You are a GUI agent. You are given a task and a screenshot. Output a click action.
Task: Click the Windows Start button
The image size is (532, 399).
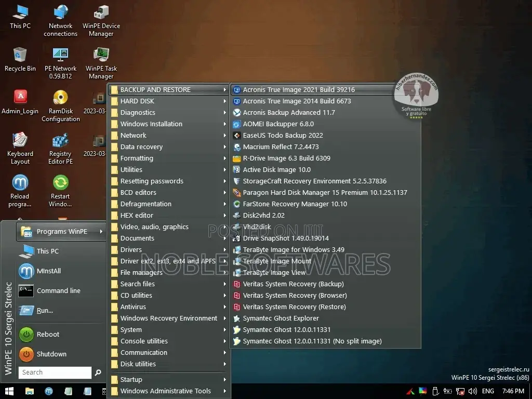click(9, 391)
